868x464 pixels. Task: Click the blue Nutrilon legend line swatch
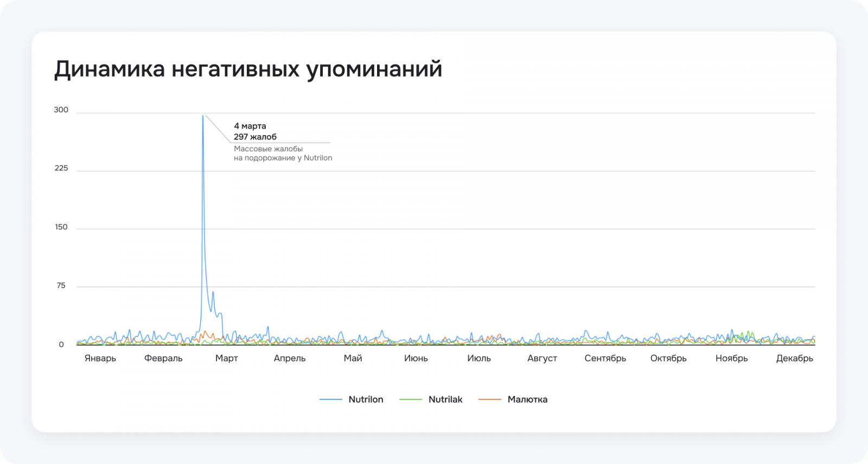point(330,399)
